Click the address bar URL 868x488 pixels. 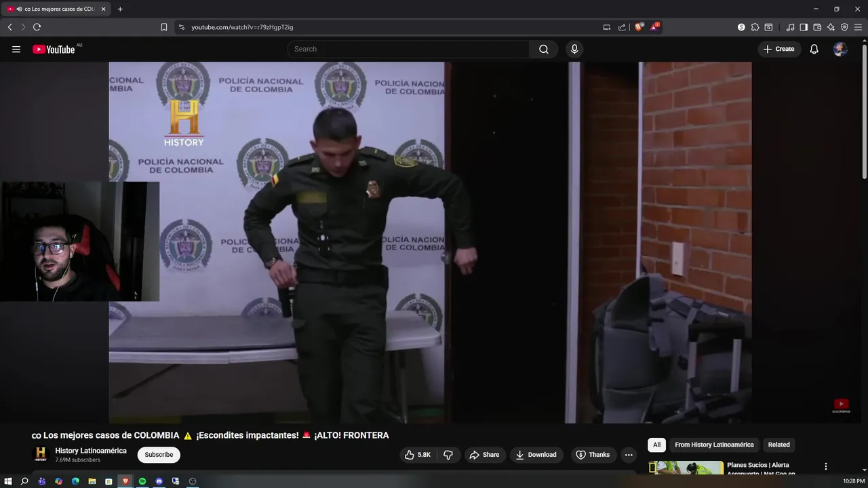click(242, 27)
